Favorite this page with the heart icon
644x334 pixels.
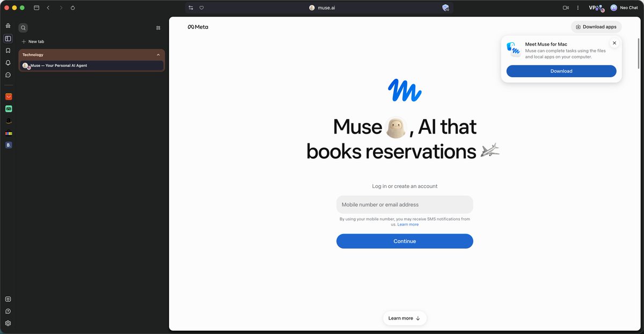[201, 8]
